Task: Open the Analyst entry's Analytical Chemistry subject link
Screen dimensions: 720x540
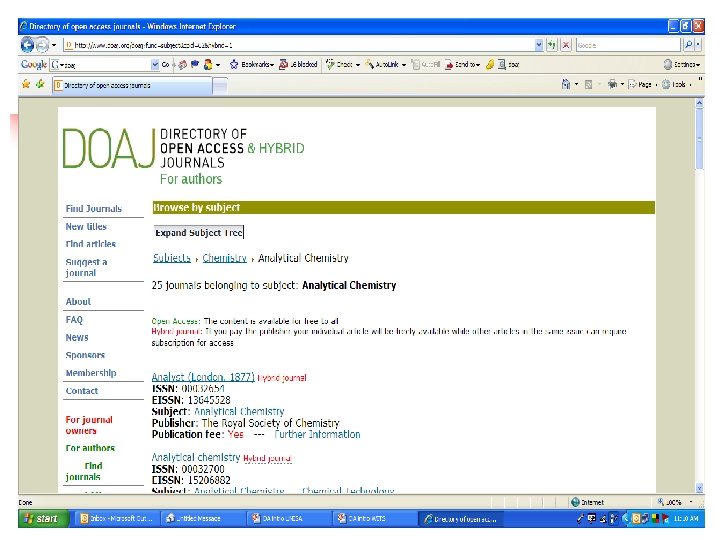Action: point(239,411)
